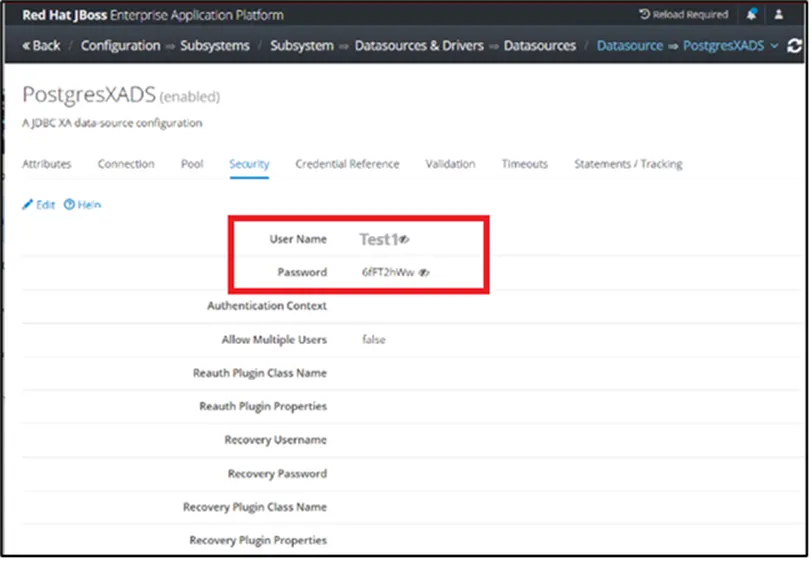This screenshot has height=561, width=812.
Task: Switch to the Validation tab
Action: coord(450,164)
